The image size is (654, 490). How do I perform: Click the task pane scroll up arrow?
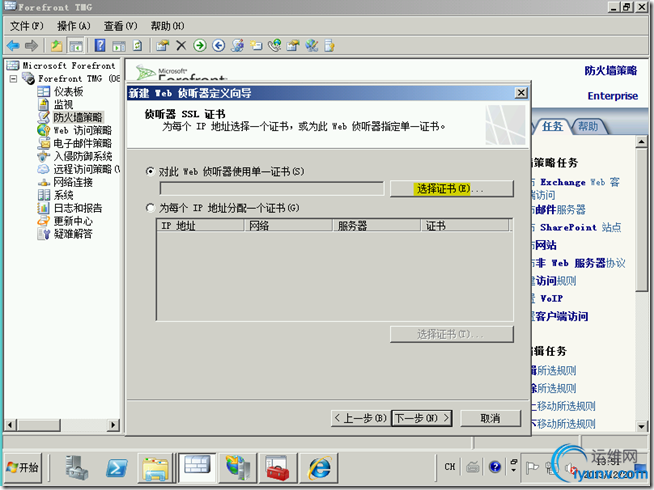[x=641, y=142]
